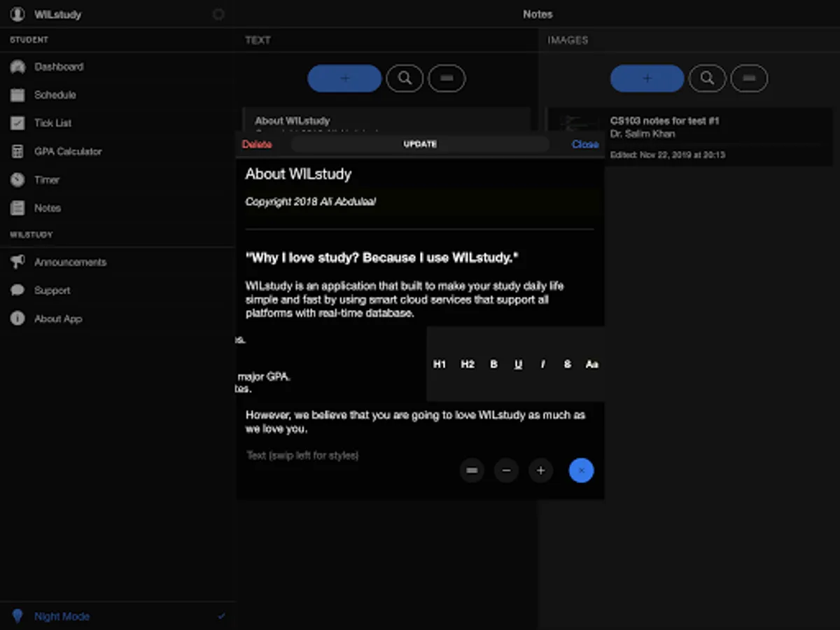Search text notes with magnifier icon

coord(404,78)
